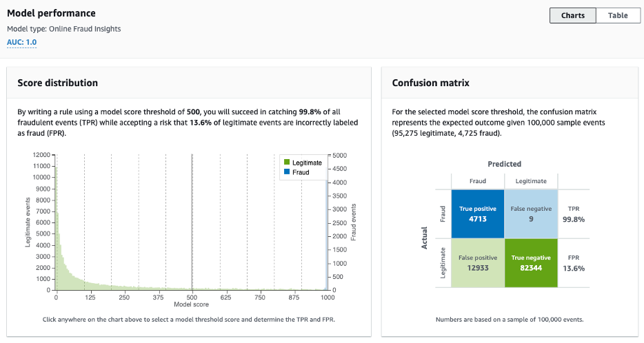Click the Predicted Legitimate column header
The width and height of the screenshot is (644, 343).
pos(531,181)
